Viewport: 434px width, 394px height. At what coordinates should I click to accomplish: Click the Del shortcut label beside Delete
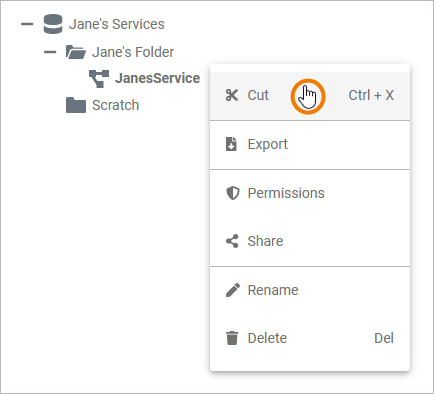(384, 338)
